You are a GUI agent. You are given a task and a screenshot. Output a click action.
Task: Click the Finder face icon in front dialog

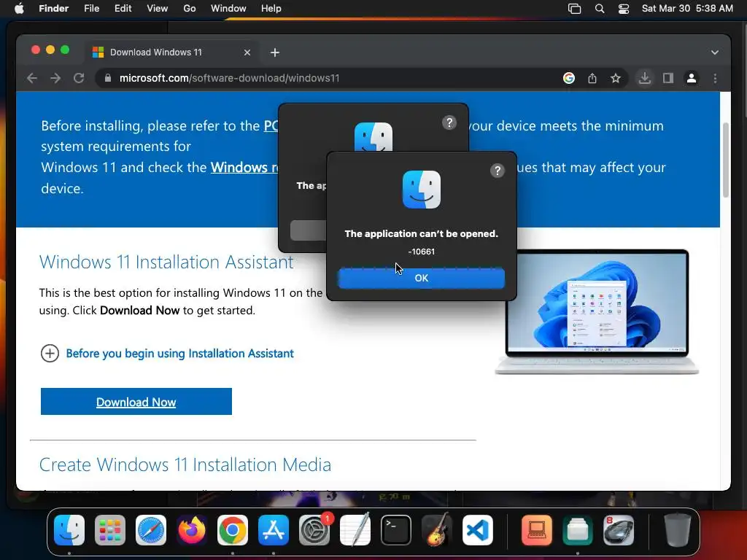tap(421, 190)
